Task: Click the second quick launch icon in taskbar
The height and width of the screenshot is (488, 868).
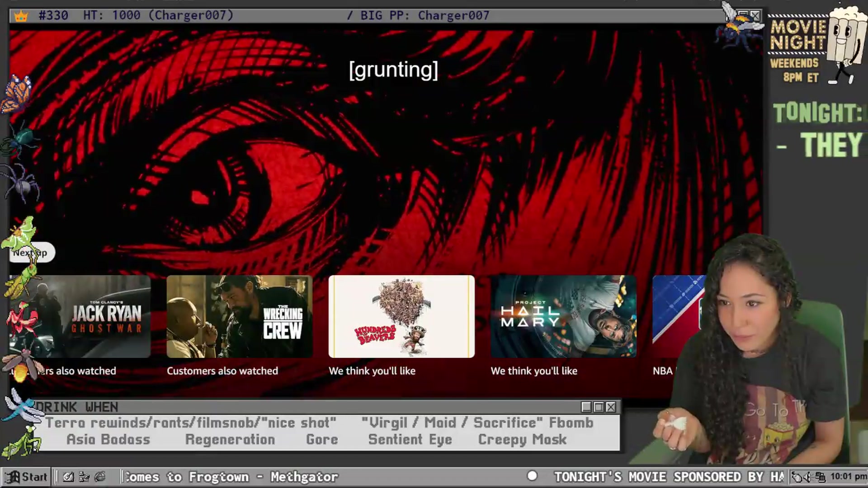Action: click(x=84, y=477)
